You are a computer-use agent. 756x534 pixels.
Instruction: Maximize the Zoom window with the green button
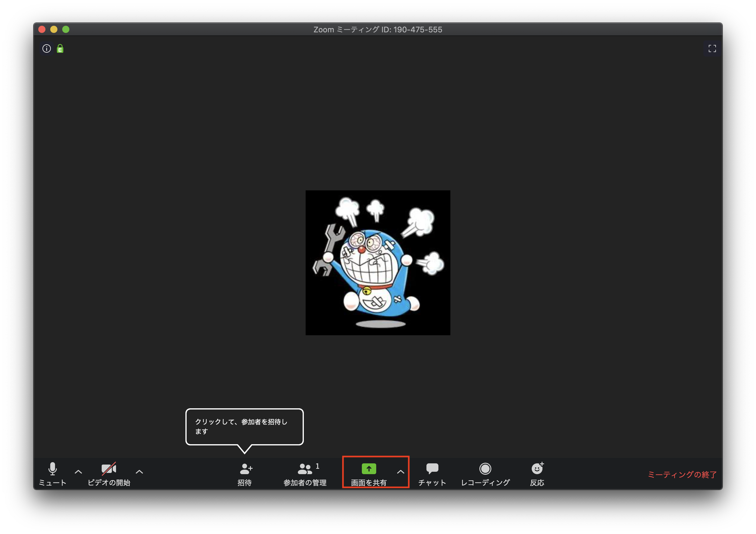66,29
